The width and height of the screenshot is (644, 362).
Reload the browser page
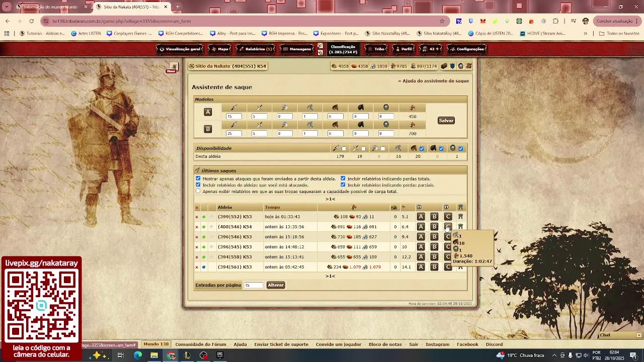[31, 21]
